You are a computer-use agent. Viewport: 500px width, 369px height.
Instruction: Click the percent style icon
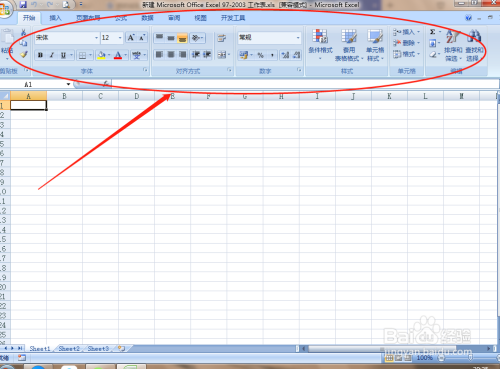[261, 55]
